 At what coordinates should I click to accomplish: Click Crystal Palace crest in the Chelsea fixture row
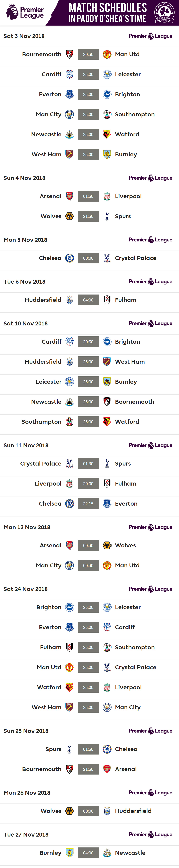click(x=107, y=258)
